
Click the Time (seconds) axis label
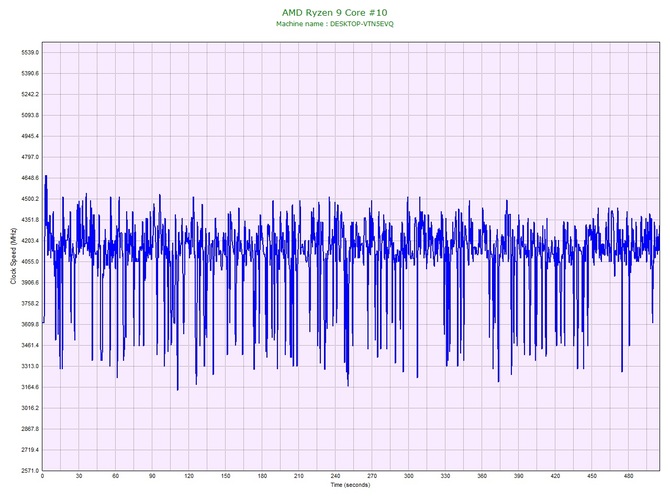point(350,484)
